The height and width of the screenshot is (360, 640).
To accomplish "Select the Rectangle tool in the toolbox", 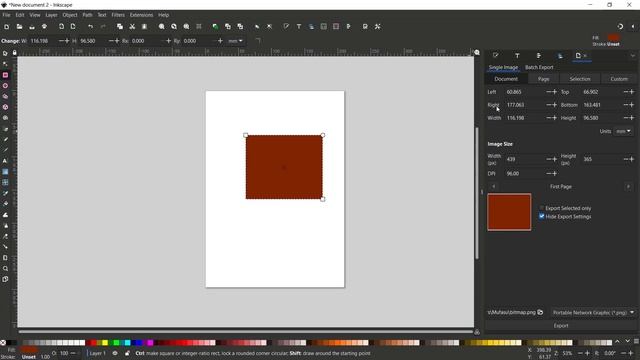I will 5,75.
